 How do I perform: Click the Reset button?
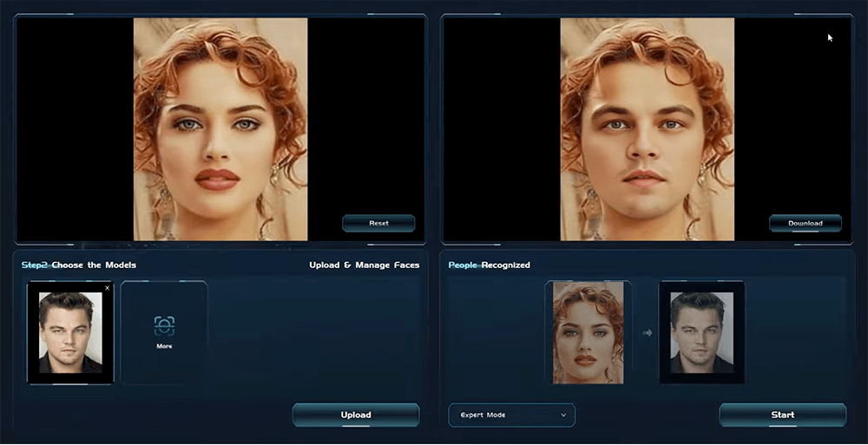[378, 223]
